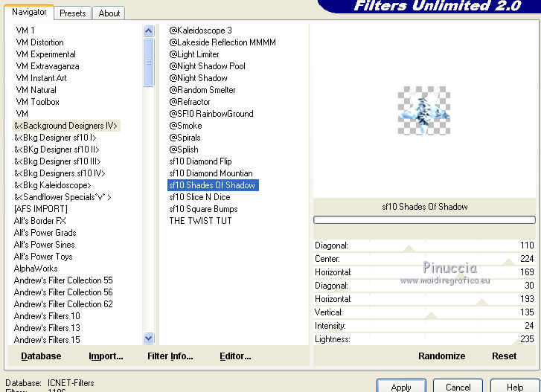Open Help
Image resolution: width=541 pixels, height=392 pixels.
[x=515, y=387]
